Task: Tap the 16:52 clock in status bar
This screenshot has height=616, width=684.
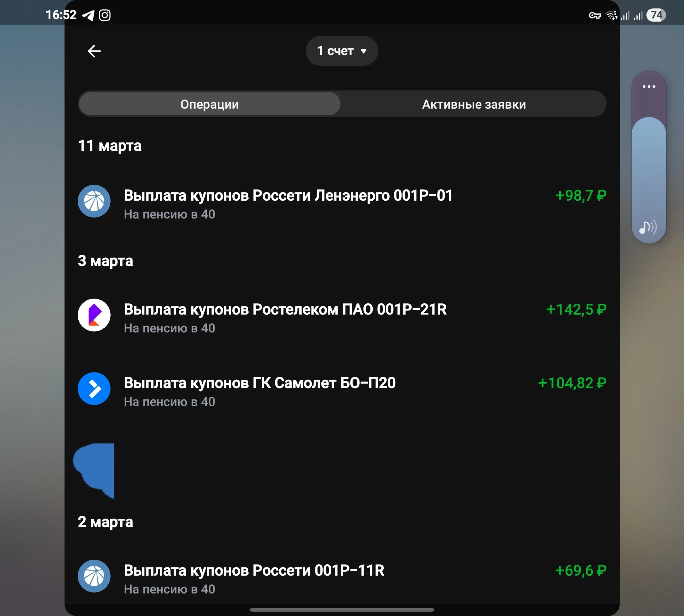Action: coord(61,15)
